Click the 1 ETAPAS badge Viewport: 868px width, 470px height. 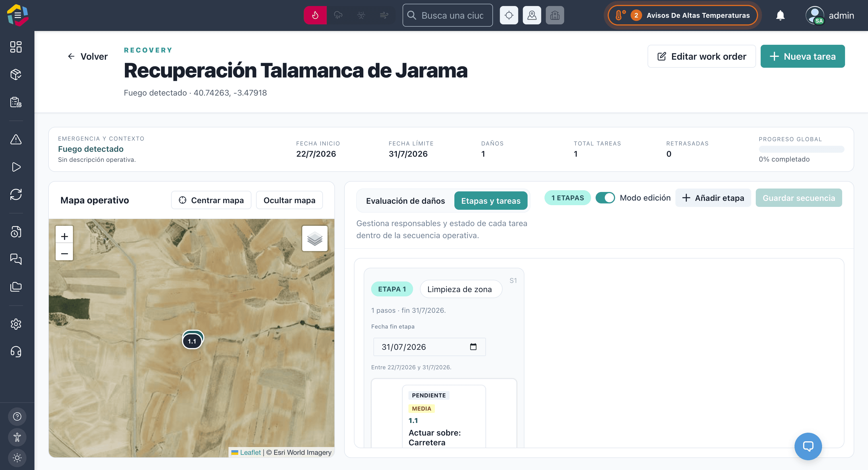click(567, 198)
